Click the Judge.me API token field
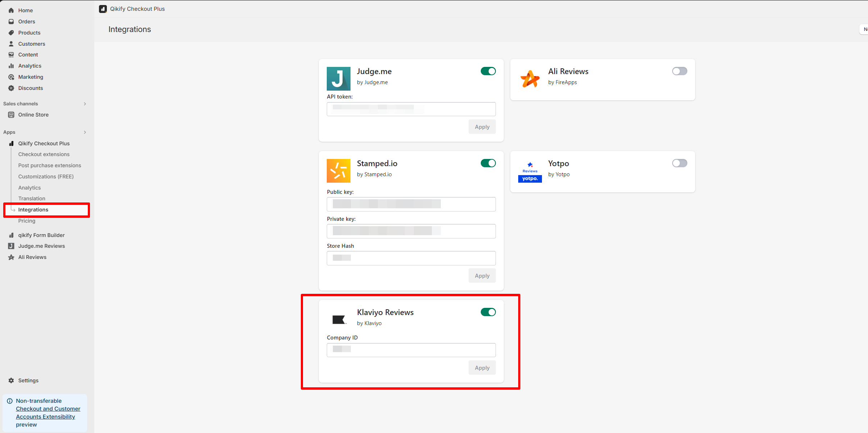Viewport: 868px width, 433px height. pyautogui.click(x=411, y=109)
